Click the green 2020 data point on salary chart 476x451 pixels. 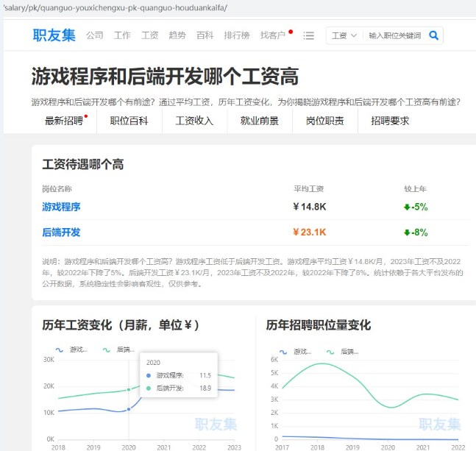click(x=129, y=389)
